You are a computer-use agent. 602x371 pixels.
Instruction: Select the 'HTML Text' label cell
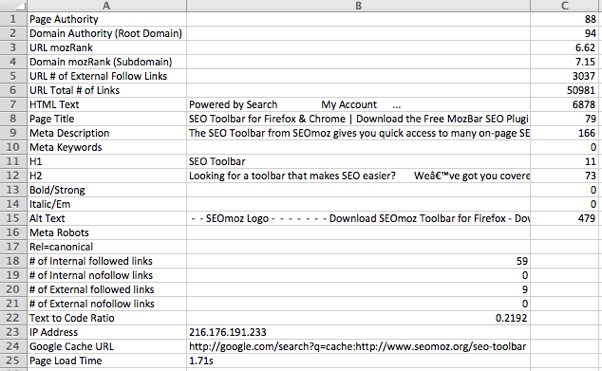click(x=107, y=104)
